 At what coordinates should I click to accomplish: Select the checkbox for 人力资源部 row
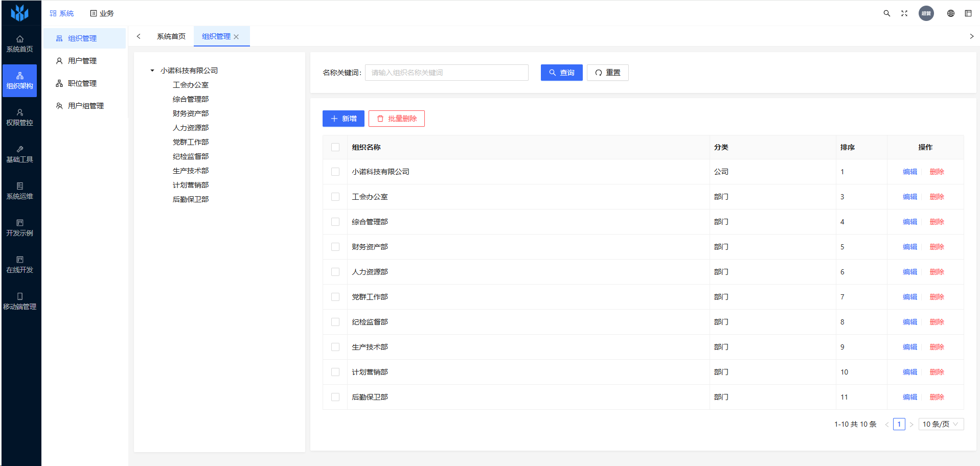tap(335, 272)
